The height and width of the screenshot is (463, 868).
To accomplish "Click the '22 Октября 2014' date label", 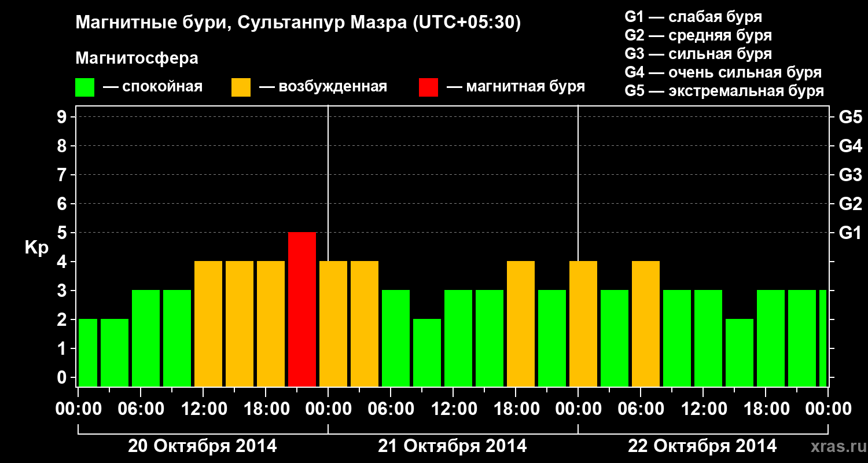I will click(703, 446).
